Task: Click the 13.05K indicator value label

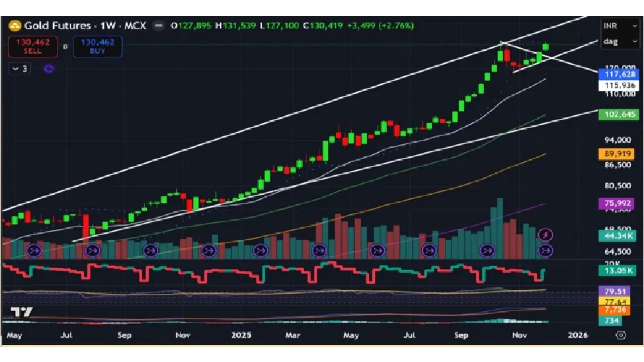Action: [x=617, y=270]
